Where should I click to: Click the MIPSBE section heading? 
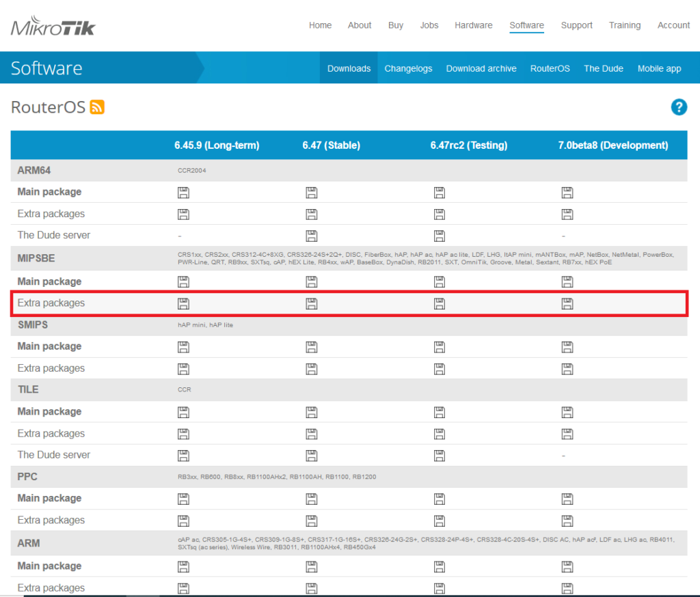(36, 258)
